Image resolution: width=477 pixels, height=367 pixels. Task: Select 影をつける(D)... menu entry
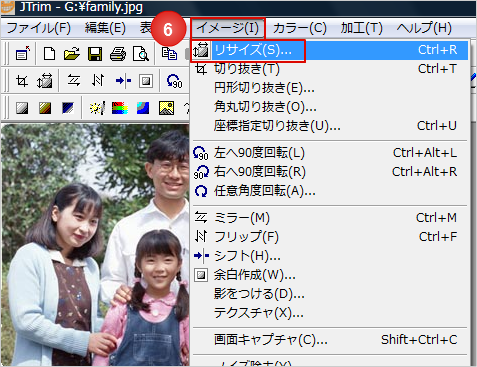(330, 294)
